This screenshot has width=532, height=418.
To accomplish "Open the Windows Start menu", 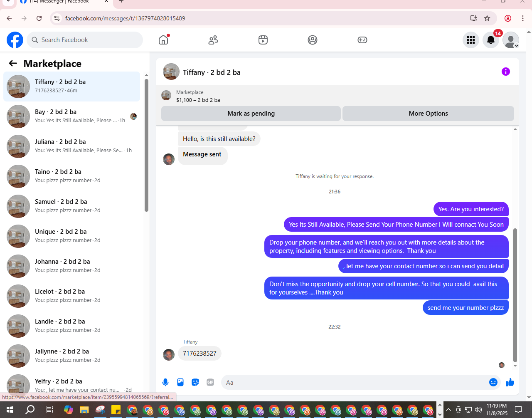I will tap(10, 410).
